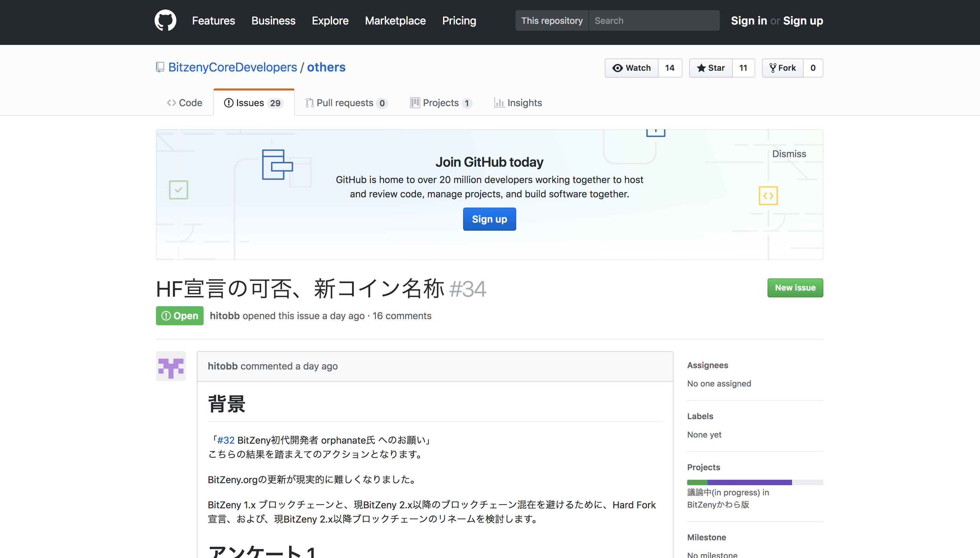Click the GitHub Octocat logo
Viewport: 980px width, 558px height.
click(165, 20)
